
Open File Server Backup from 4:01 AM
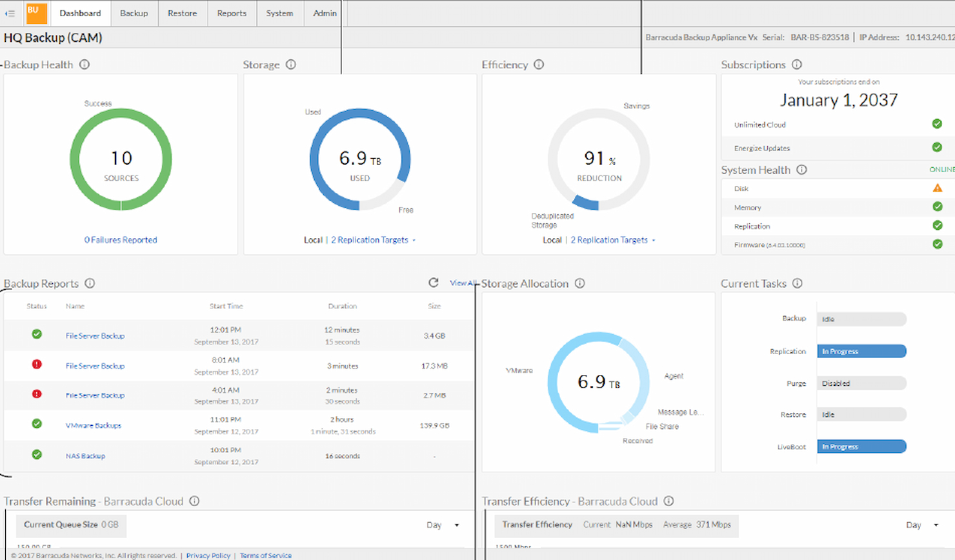(x=95, y=395)
